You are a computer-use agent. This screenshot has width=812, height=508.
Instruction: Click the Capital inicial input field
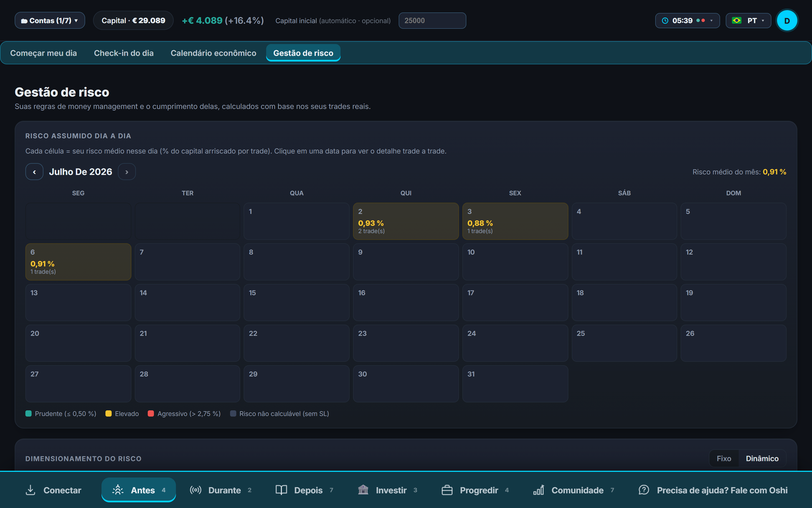tap(432, 20)
